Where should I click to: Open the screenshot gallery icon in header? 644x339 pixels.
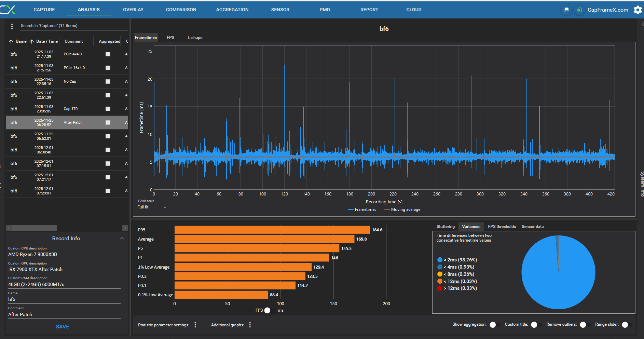[566, 10]
